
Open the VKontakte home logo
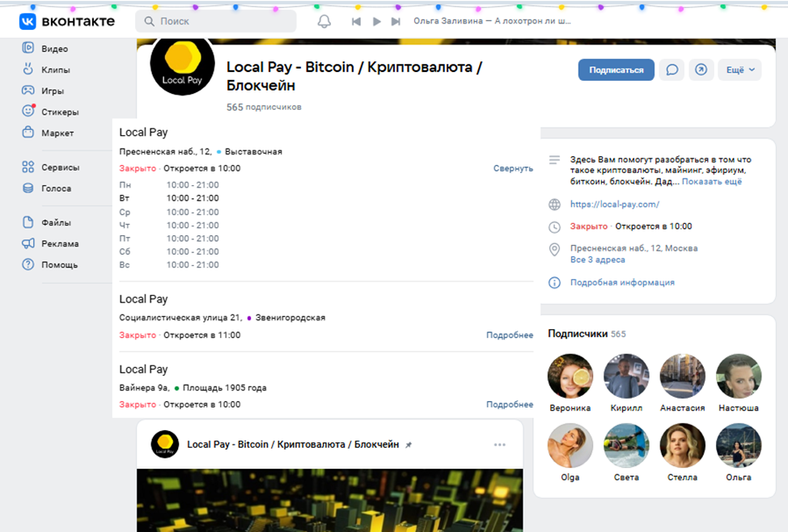[x=67, y=21]
